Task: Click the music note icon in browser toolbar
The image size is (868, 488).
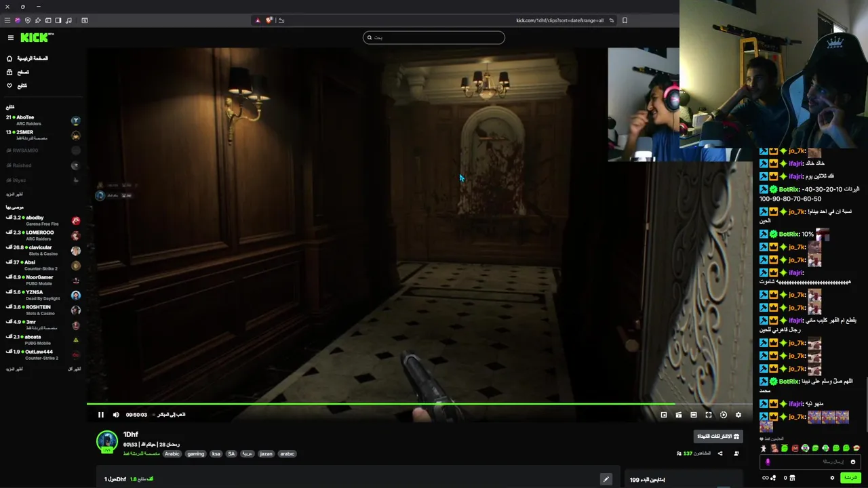Action: coord(68,20)
